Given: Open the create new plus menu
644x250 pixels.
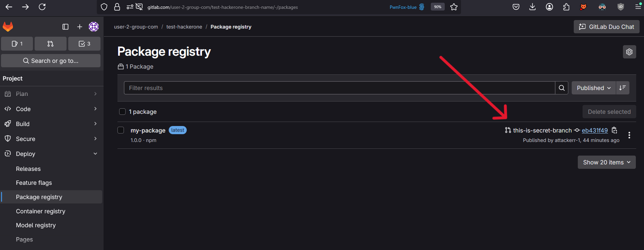Looking at the screenshot, I should (79, 27).
